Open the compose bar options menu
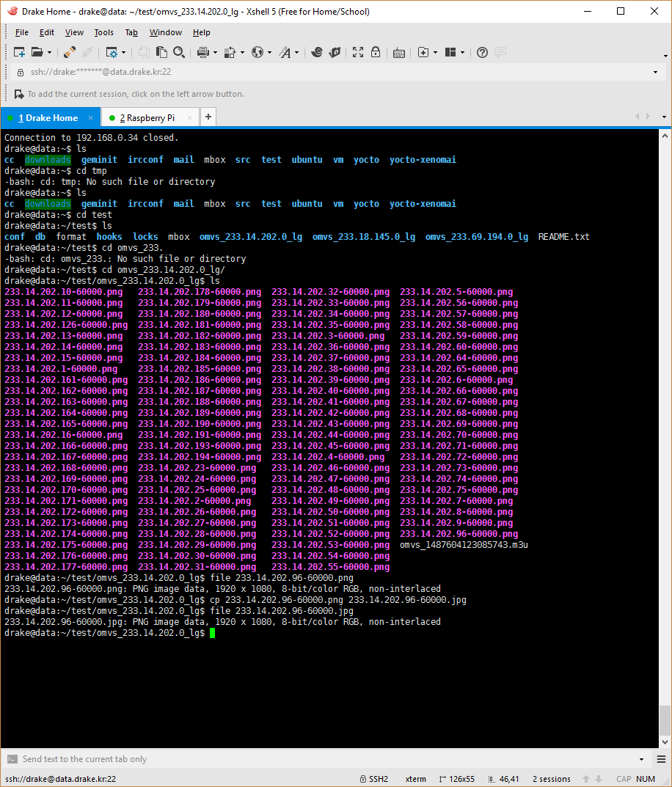 [642, 759]
